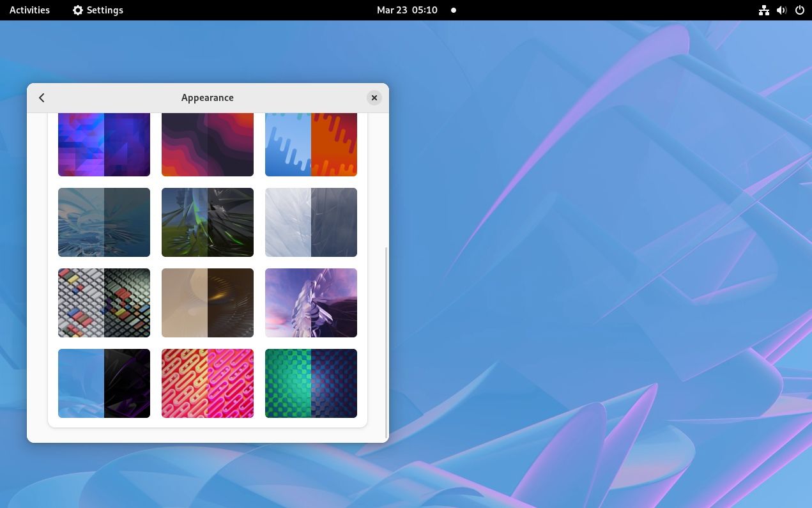Image resolution: width=812 pixels, height=508 pixels.
Task: Choose the frosted glass blue wallpaper
Action: (103, 222)
